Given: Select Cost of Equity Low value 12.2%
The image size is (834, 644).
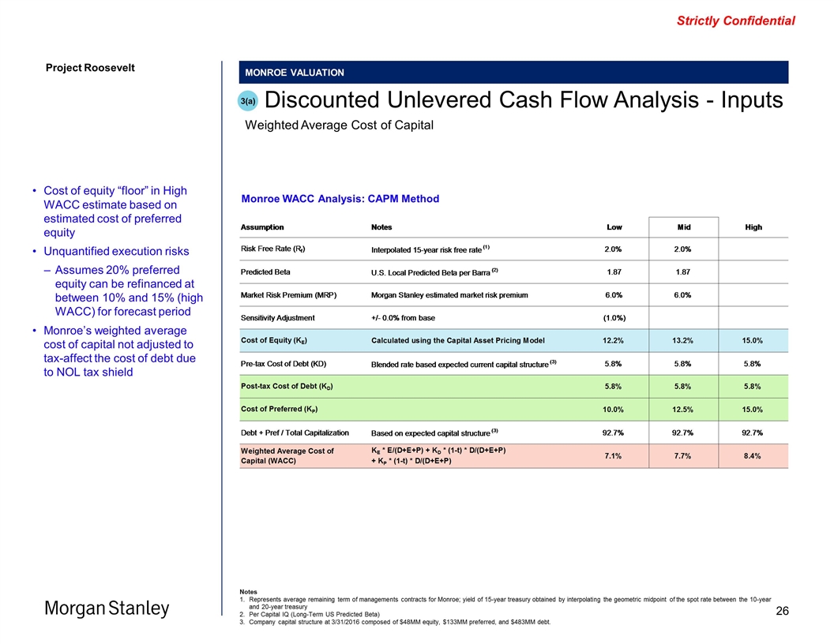Looking at the screenshot, I should tap(613, 340).
